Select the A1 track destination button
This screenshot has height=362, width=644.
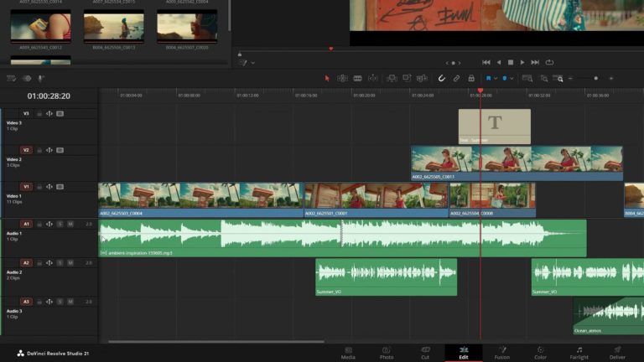(x=26, y=224)
